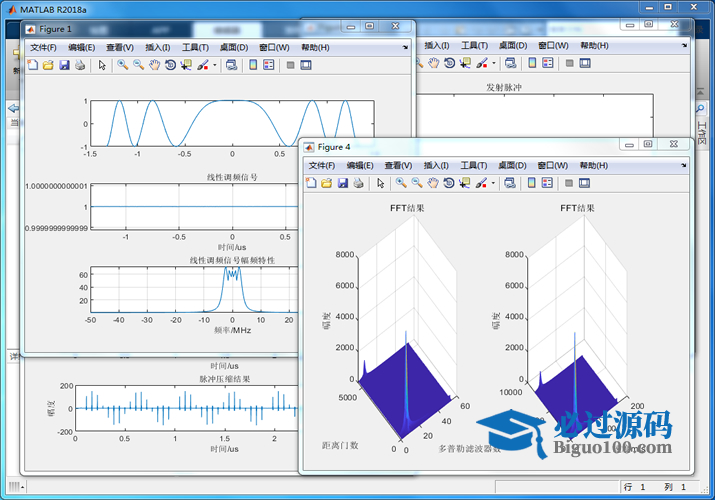Click New Figure icon in Figure 1 toolbar
Screen dimensions: 715x500
coord(32,65)
